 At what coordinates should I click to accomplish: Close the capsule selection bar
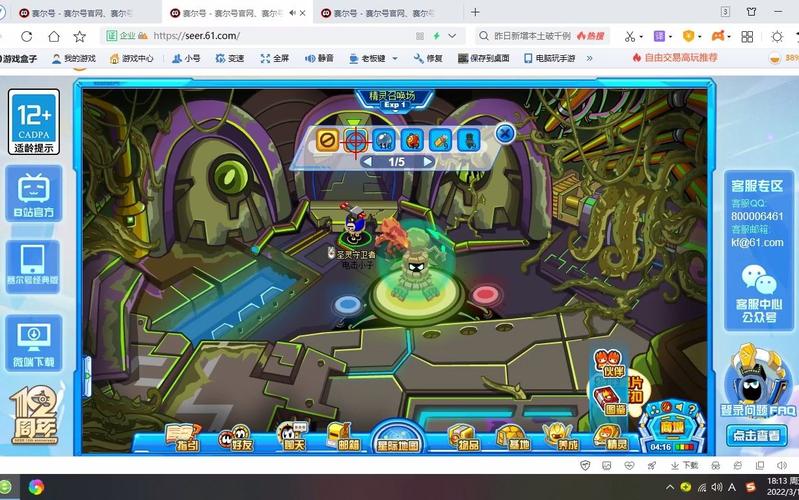pyautogui.click(x=505, y=134)
